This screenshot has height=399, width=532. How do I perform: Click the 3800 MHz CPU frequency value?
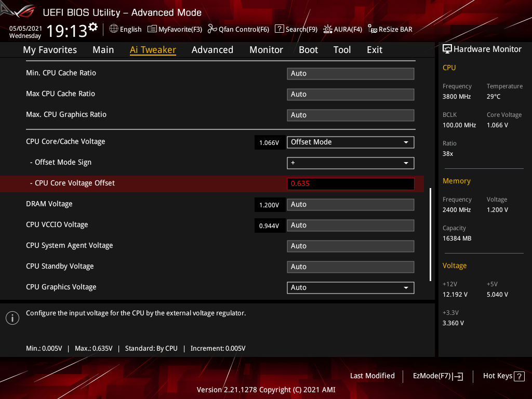coord(457,97)
